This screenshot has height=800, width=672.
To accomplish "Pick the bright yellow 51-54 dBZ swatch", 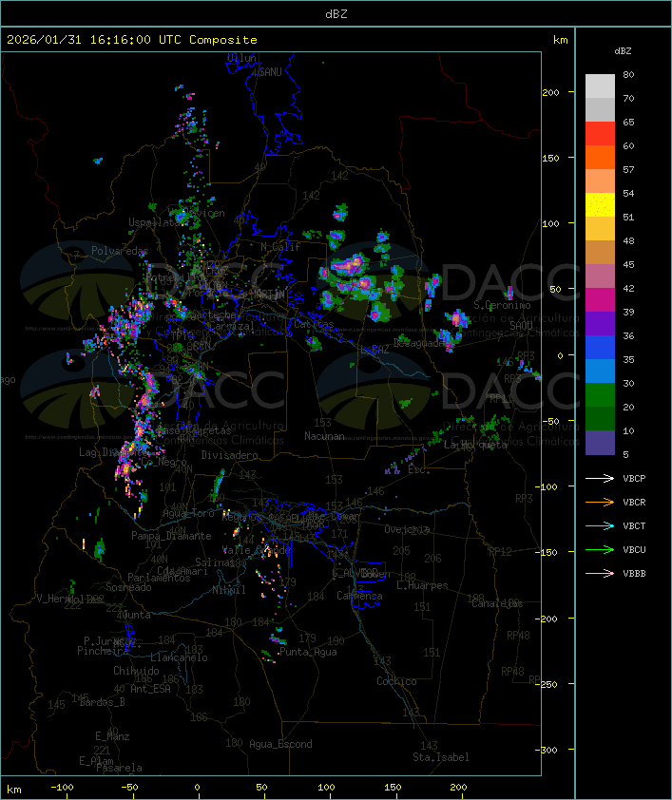I will click(600, 205).
